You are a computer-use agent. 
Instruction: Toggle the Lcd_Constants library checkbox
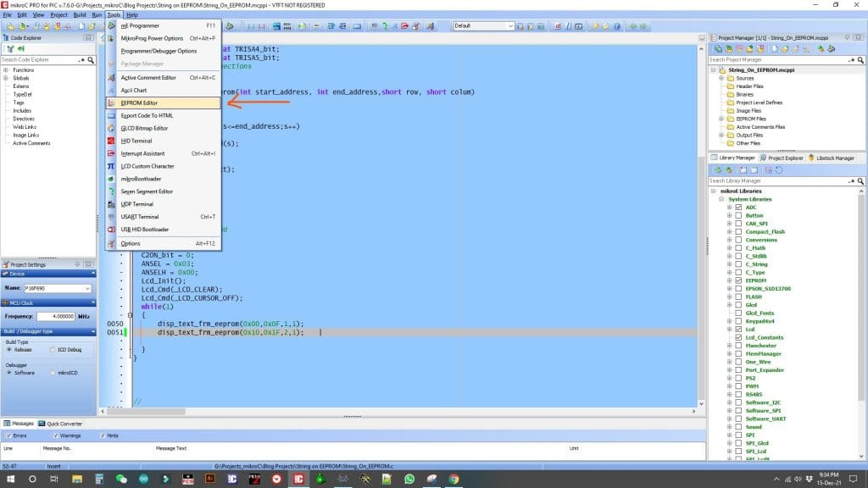tap(738, 337)
